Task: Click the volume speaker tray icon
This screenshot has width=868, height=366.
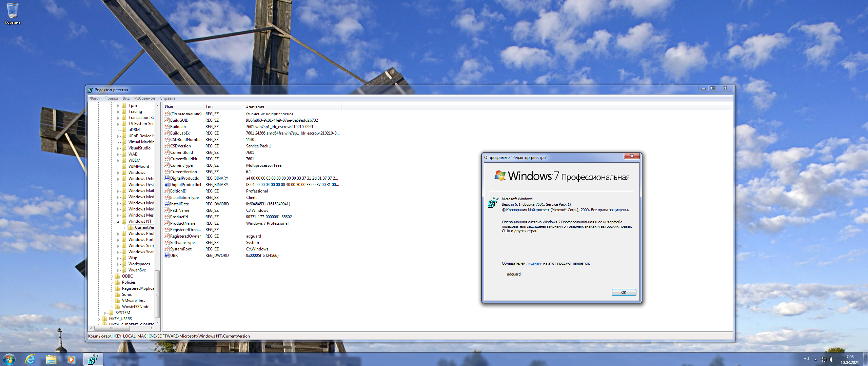Action: (832, 360)
